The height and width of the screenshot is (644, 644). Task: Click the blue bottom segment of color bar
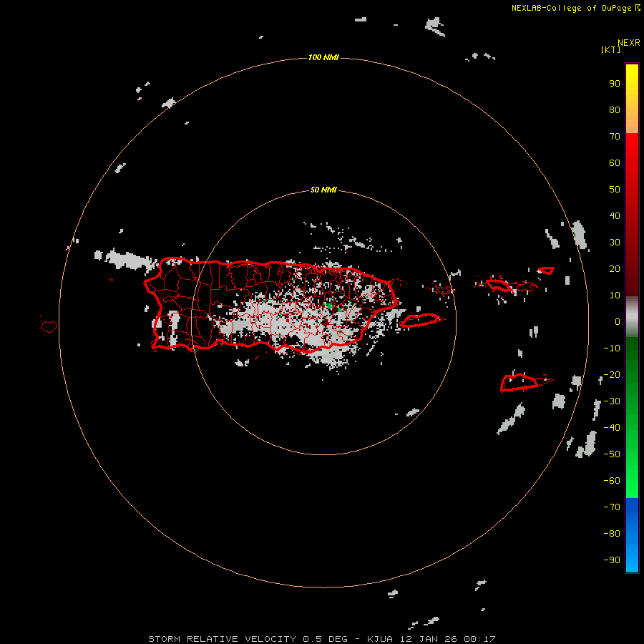(632, 535)
